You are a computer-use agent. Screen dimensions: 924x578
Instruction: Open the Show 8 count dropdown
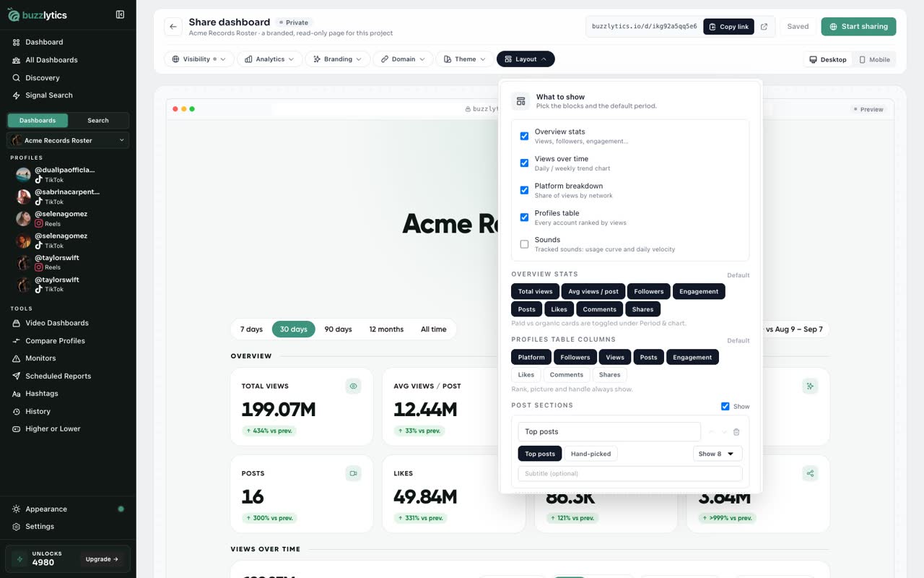tap(718, 454)
